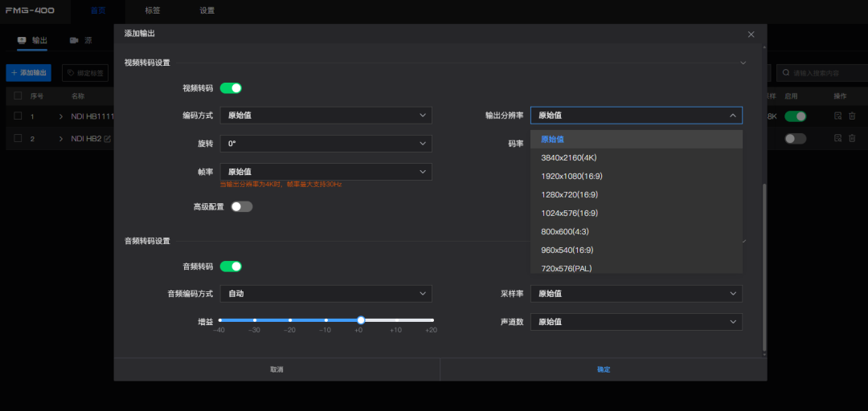The width and height of the screenshot is (868, 411).
Task: Turn off the 视频转码 switch
Action: (x=231, y=88)
